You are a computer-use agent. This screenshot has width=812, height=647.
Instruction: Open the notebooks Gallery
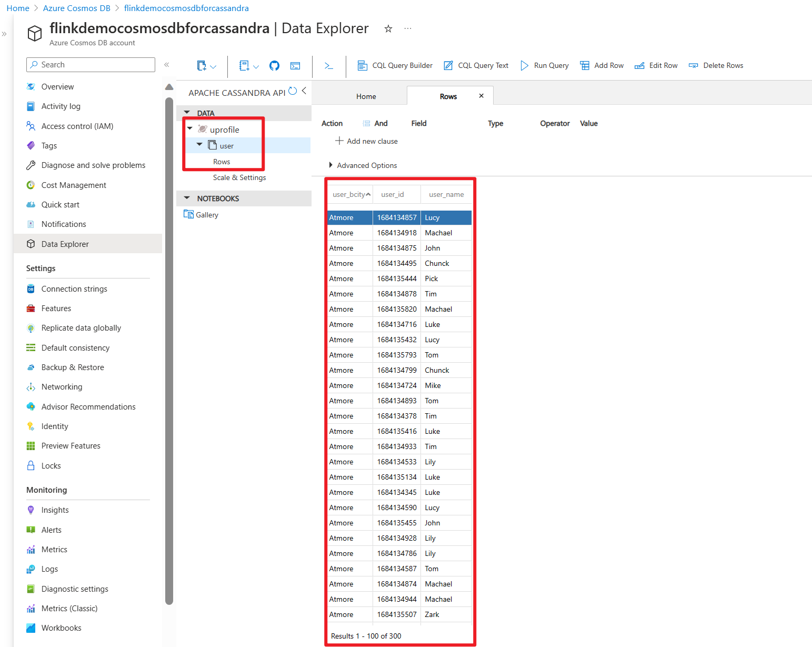click(201, 215)
